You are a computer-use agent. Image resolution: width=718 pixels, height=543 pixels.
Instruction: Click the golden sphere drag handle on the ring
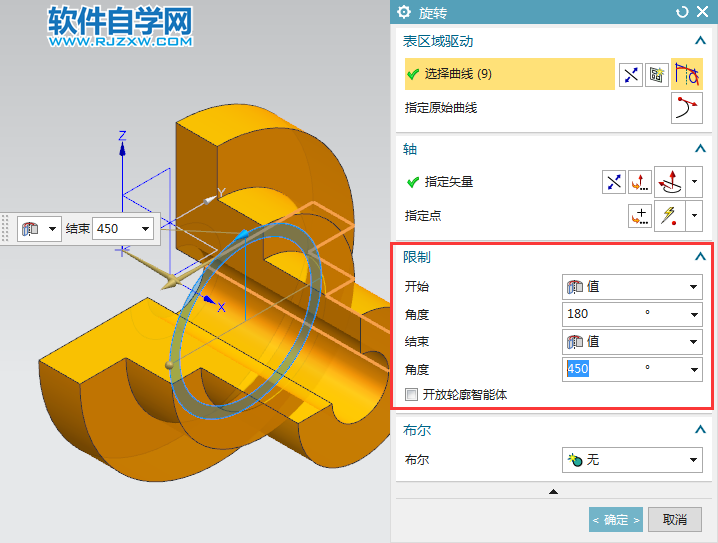pyautogui.click(x=169, y=365)
